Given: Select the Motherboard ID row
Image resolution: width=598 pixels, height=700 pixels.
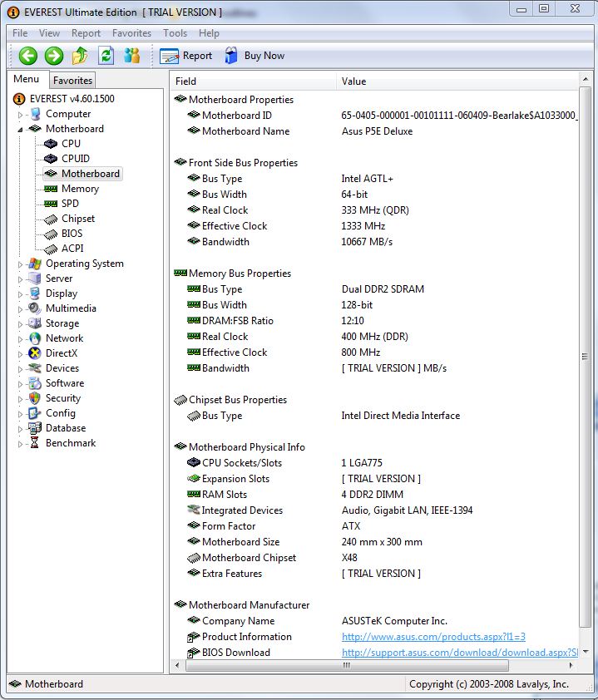Looking at the screenshot, I should pos(374,116).
